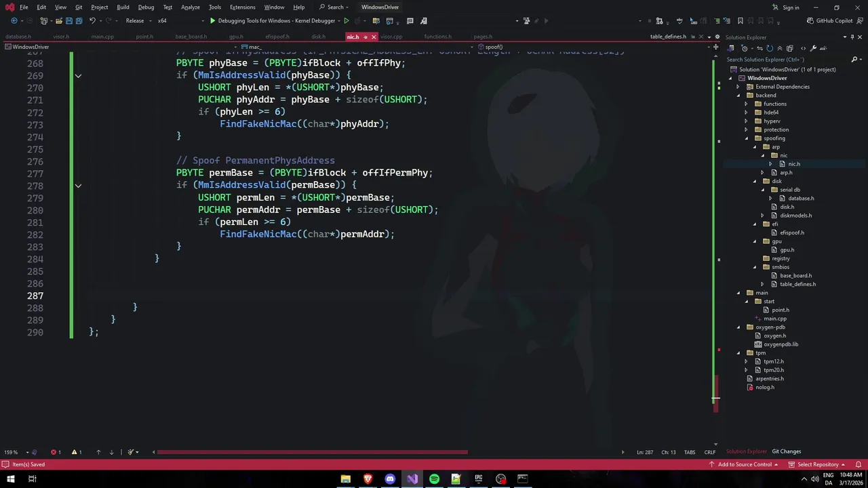The height and width of the screenshot is (488, 868).
Task: Click Start Without Debugging outlined play icon
Action: click(x=347, y=20)
